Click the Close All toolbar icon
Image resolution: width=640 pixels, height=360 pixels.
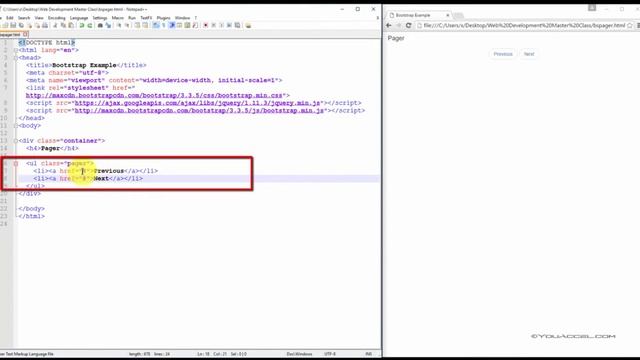coord(38,25)
